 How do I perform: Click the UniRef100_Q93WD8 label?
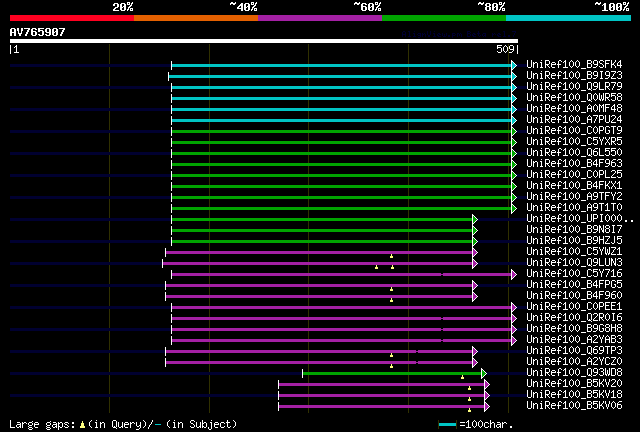[574, 373]
